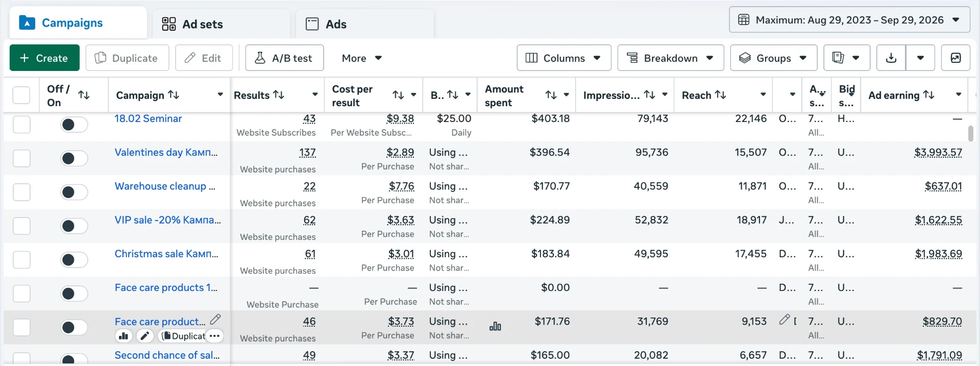Open the Columns dropdown

point(563,58)
